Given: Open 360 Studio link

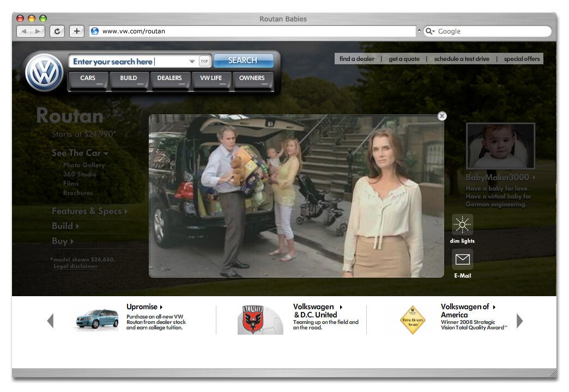Looking at the screenshot, I should click(80, 174).
